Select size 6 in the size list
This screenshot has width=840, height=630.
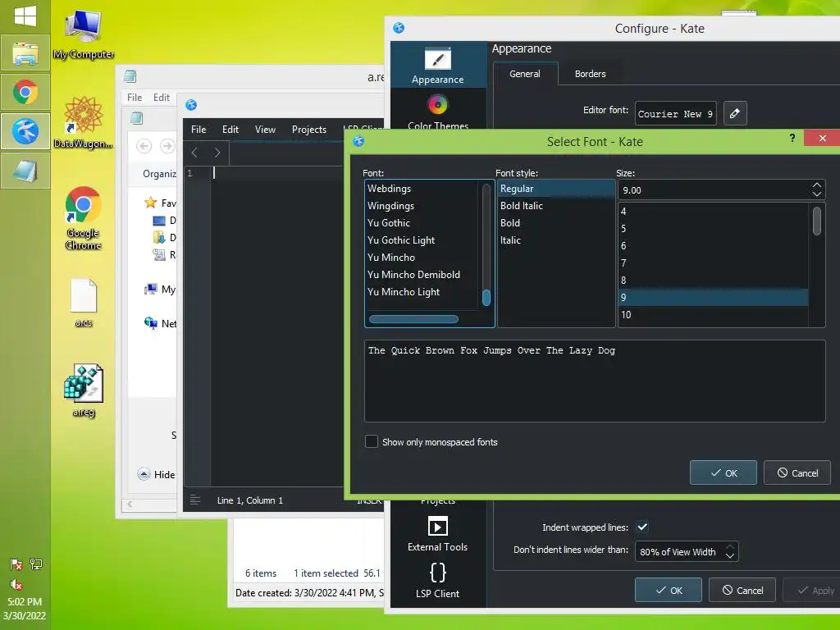pyautogui.click(x=713, y=245)
